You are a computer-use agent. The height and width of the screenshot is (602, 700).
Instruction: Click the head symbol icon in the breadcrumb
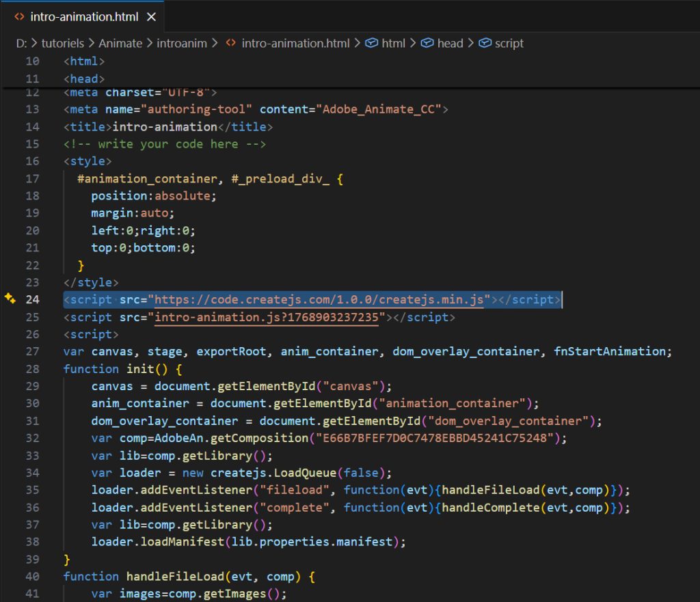pos(427,43)
